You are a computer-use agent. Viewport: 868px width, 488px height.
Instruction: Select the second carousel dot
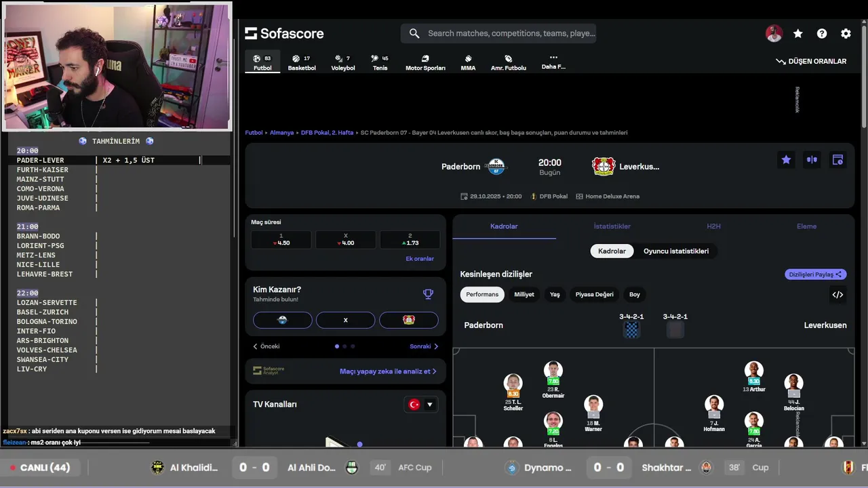(344, 346)
